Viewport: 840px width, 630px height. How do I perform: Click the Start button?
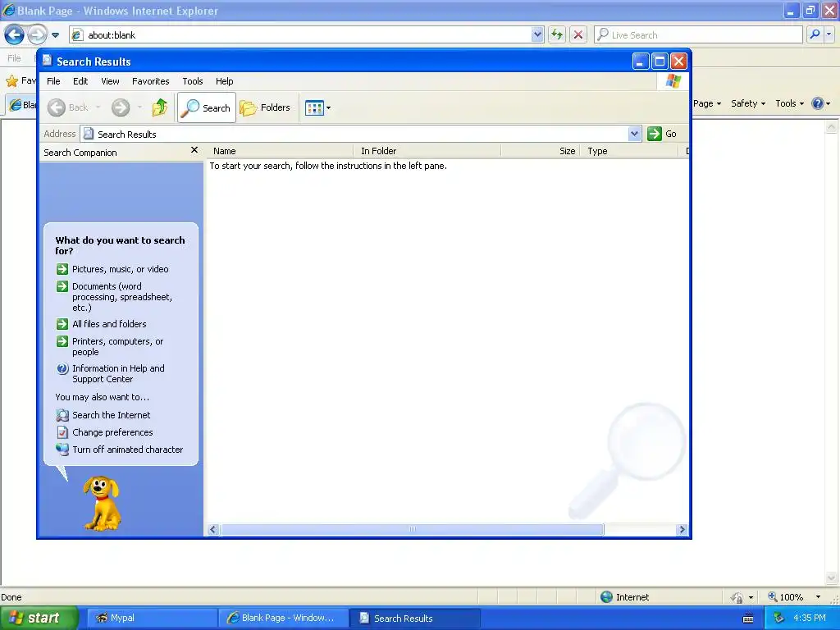pyautogui.click(x=39, y=618)
